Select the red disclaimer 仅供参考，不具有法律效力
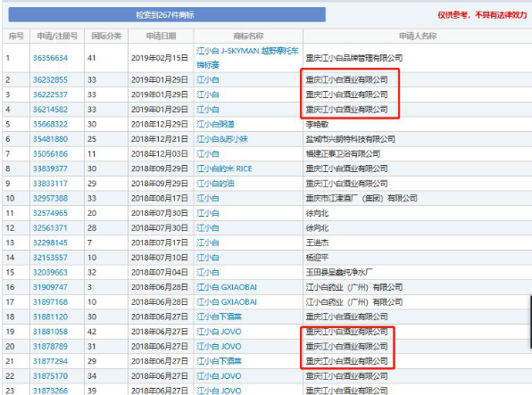Viewport: 532px width, 395px height. (x=482, y=15)
